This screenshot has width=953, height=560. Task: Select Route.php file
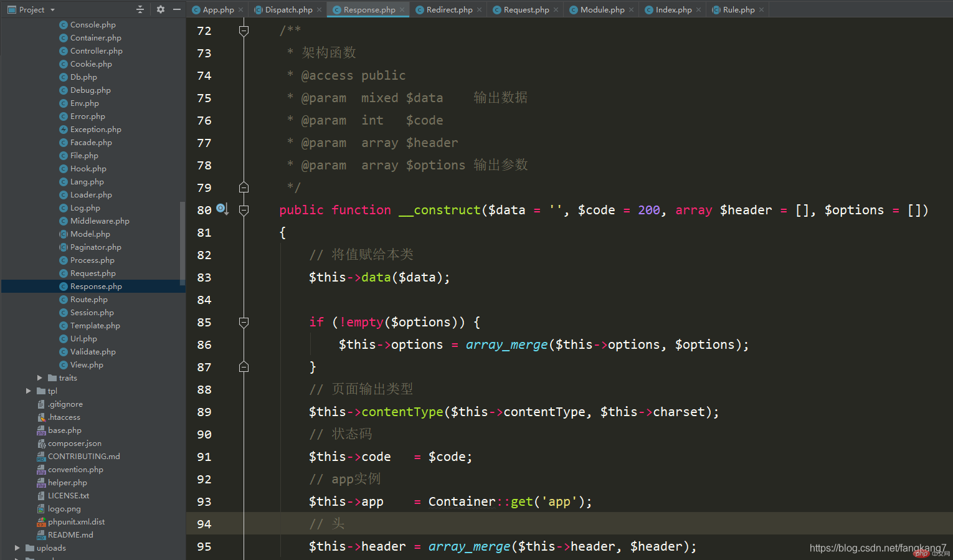click(88, 300)
